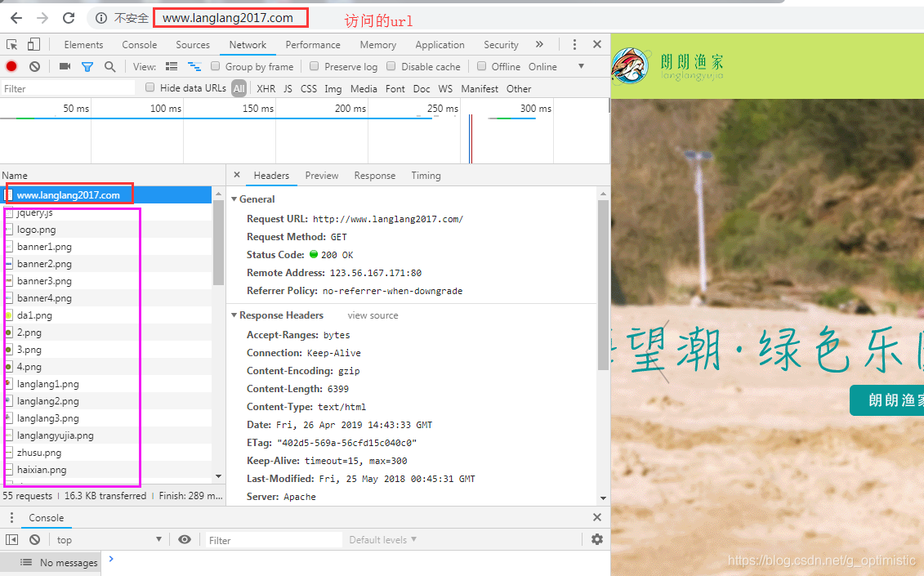The height and width of the screenshot is (576, 924).
Task: Open the Preview tab of the request
Action: [322, 176]
